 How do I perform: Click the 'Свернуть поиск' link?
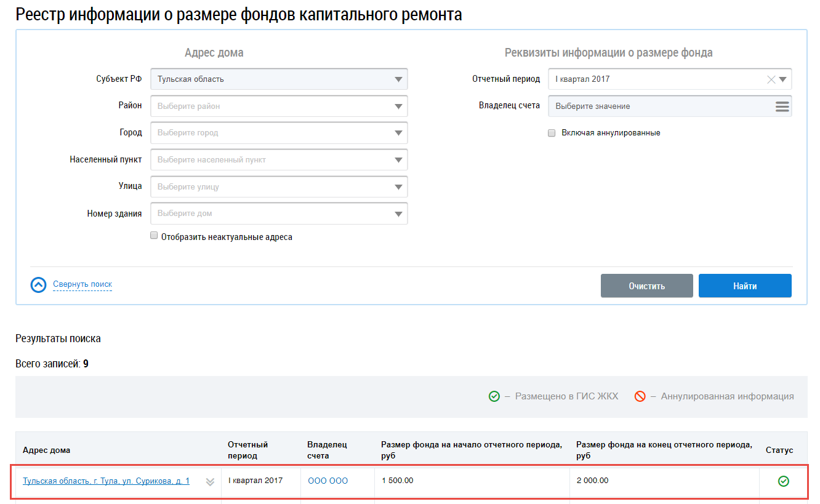(x=82, y=284)
